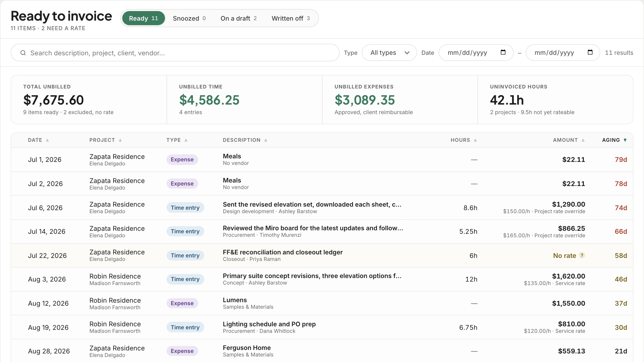The height and width of the screenshot is (362, 644).
Task: Click the $1,620.00 amount cell
Action: click(569, 276)
